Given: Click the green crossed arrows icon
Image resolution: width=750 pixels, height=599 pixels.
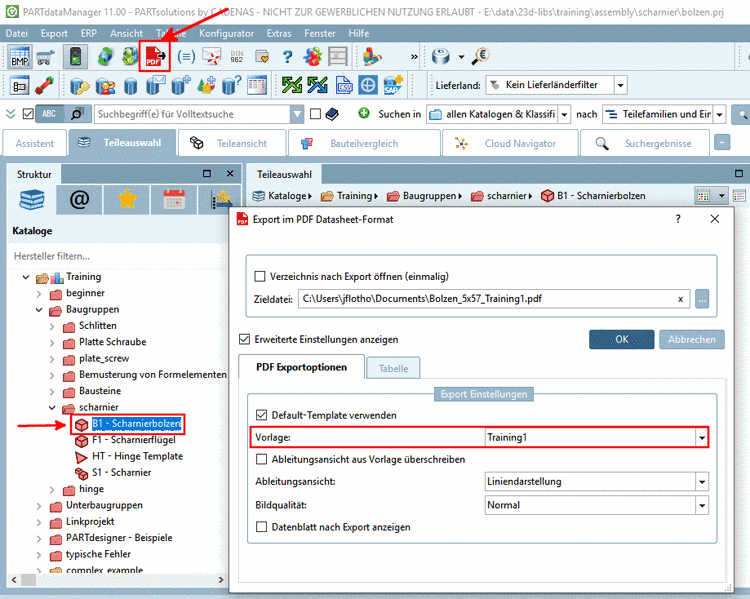Looking at the screenshot, I should (292, 85).
